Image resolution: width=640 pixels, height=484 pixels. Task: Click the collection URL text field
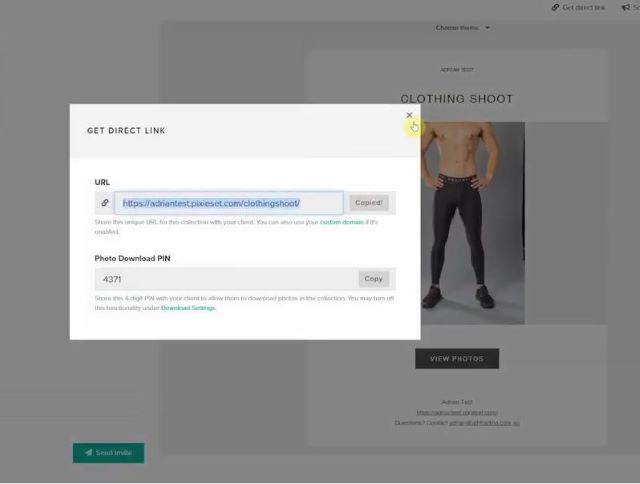click(228, 203)
